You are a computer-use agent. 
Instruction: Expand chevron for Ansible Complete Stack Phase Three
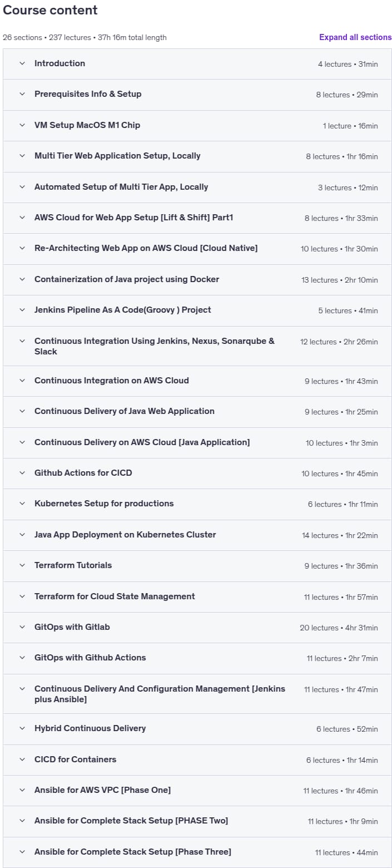pos(22,852)
